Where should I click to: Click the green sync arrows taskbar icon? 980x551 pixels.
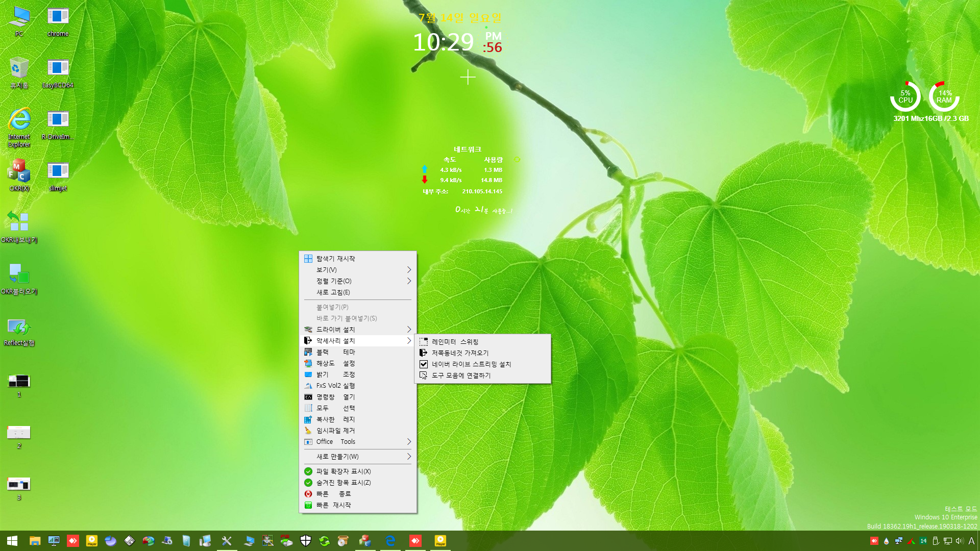click(x=324, y=541)
